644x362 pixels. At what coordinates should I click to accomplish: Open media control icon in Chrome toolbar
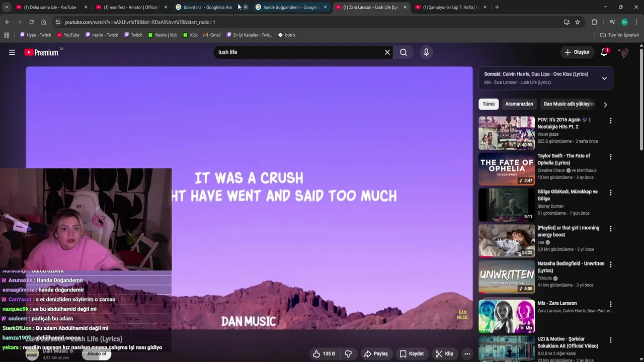[x=612, y=22]
